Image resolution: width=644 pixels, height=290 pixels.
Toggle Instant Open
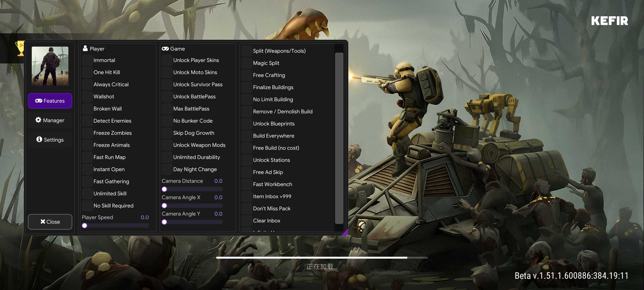click(x=87, y=169)
